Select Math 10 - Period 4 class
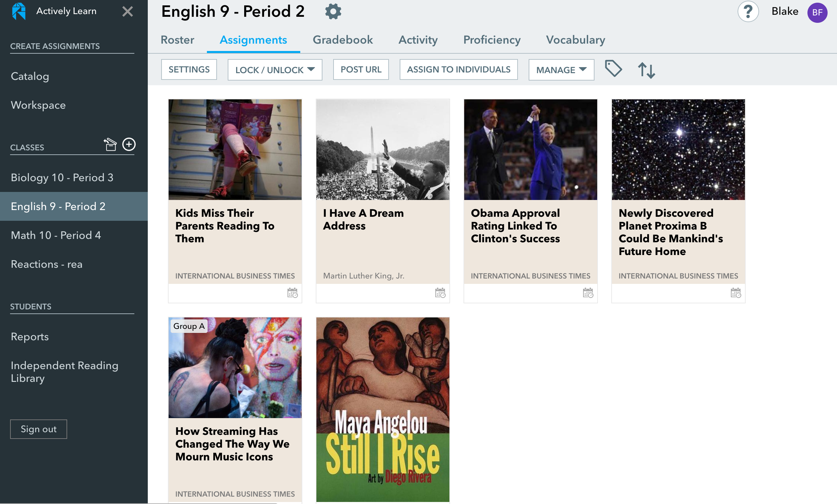Image resolution: width=837 pixels, height=504 pixels. pyautogui.click(x=56, y=235)
